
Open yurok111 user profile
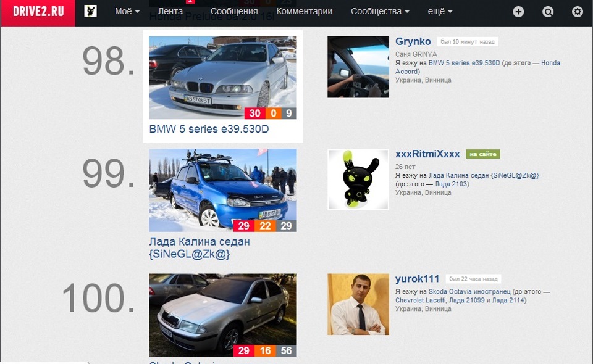coord(417,279)
